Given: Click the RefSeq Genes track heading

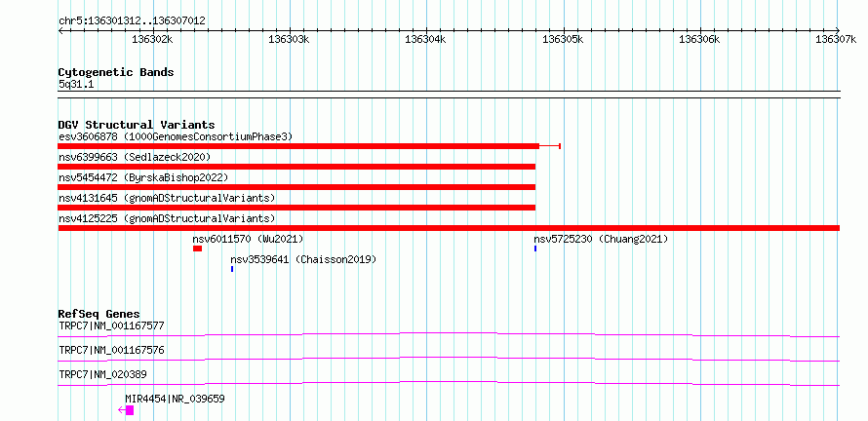Looking at the screenshot, I should click(x=99, y=314).
